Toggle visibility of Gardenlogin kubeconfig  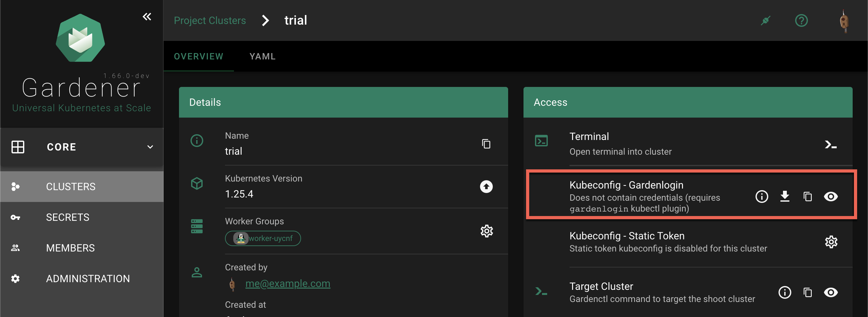[831, 197]
